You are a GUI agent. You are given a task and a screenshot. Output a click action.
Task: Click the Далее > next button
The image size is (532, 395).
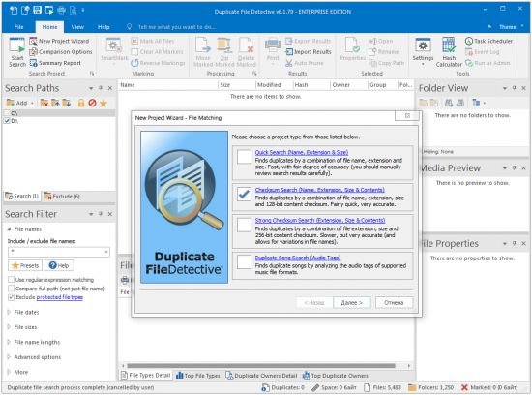pyautogui.click(x=351, y=302)
